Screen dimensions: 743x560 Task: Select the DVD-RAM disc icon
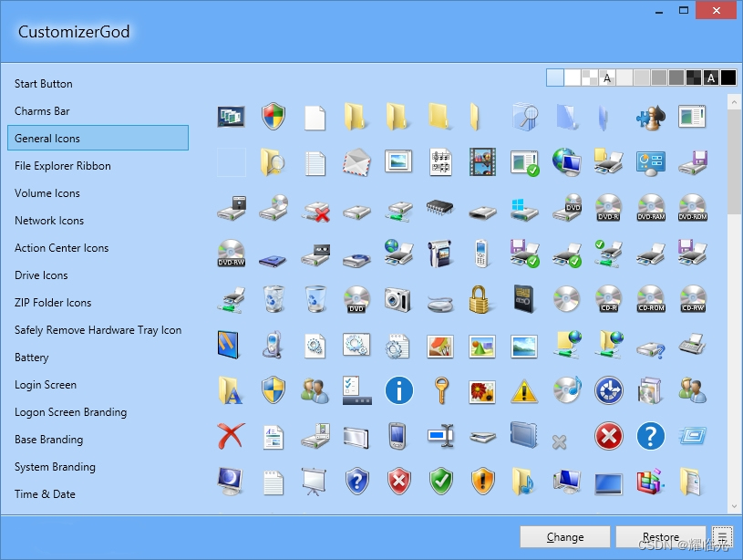pyautogui.click(x=651, y=208)
